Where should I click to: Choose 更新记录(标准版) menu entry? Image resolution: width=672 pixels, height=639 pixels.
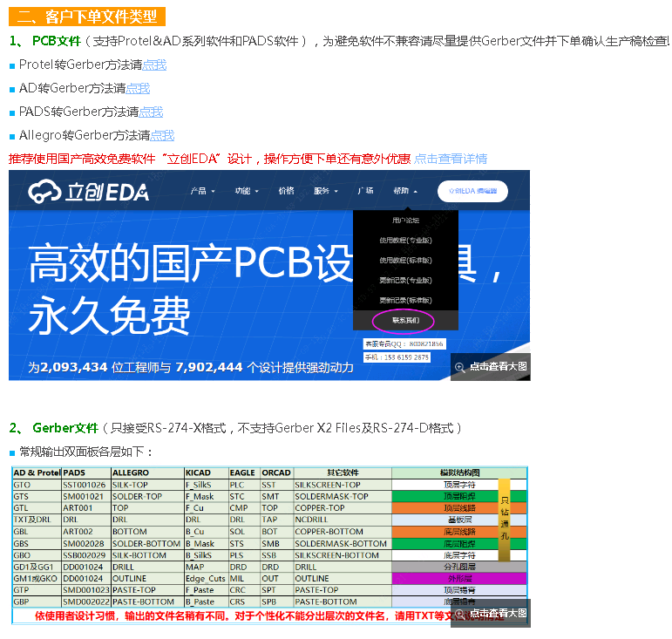pyautogui.click(x=405, y=300)
